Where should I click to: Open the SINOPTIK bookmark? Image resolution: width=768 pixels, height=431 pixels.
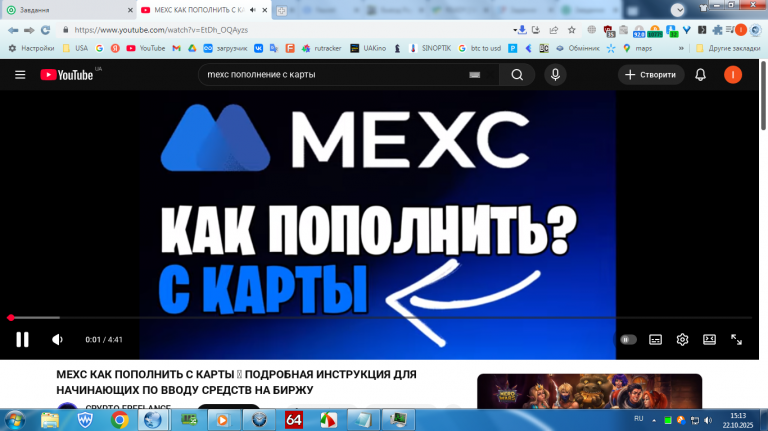pos(430,48)
